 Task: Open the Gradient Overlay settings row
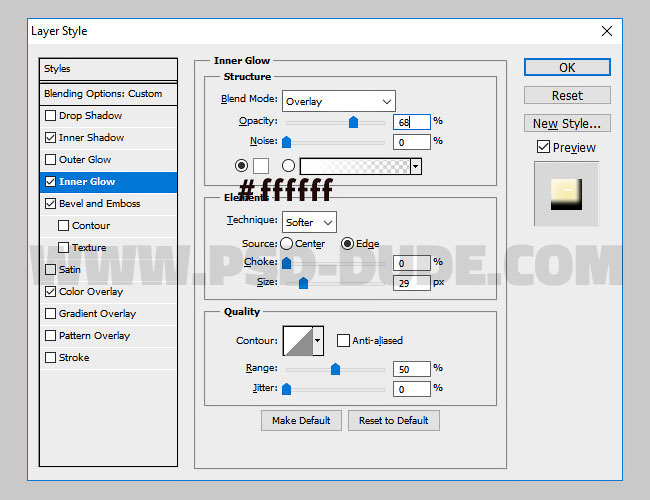[x=108, y=313]
